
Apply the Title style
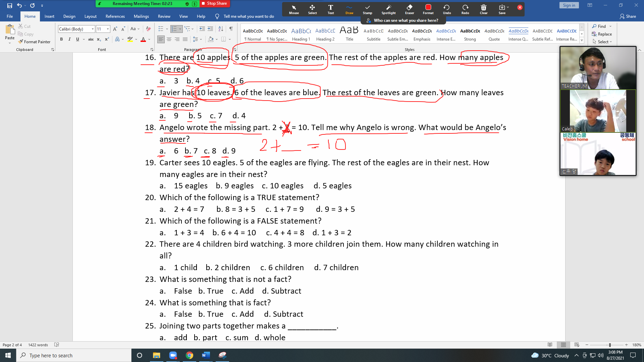pyautogui.click(x=349, y=34)
